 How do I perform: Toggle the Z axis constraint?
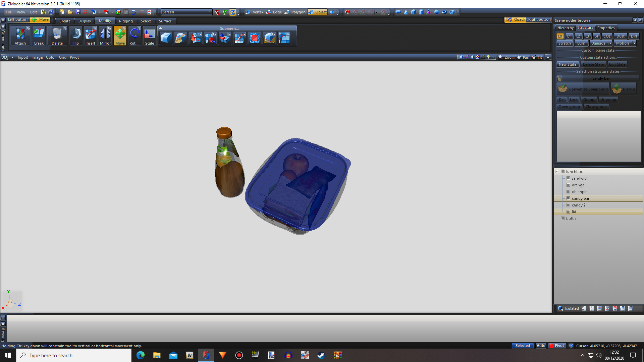pos(232,12)
